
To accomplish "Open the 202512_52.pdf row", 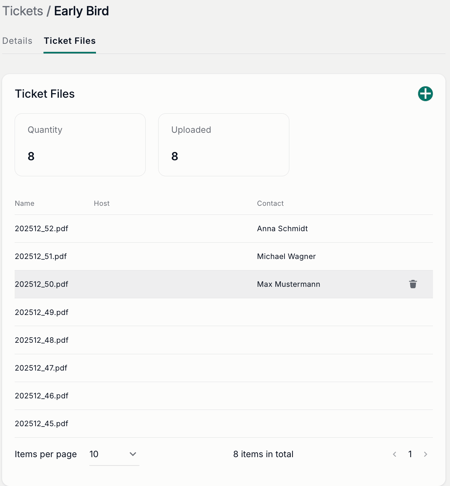I will click(x=224, y=228).
